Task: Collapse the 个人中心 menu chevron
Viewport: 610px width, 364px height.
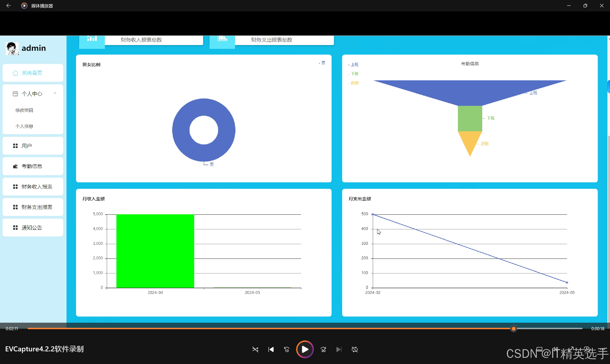Action: pyautogui.click(x=55, y=93)
